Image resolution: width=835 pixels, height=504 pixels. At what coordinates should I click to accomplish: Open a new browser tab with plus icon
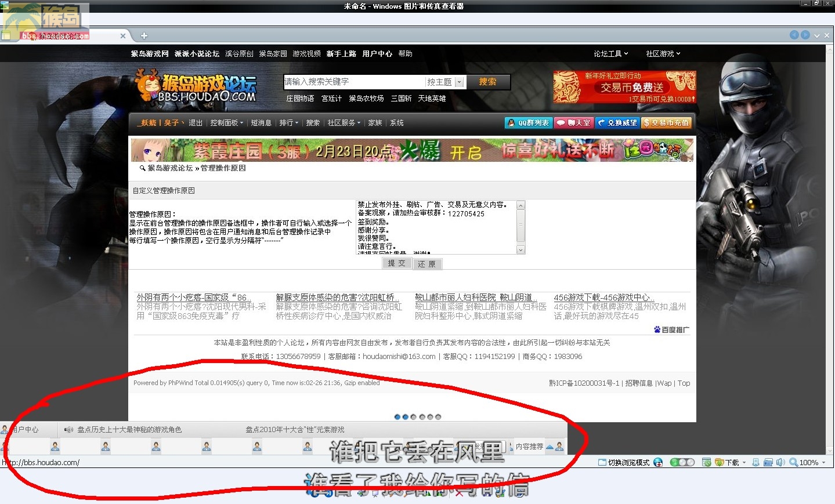(x=144, y=36)
